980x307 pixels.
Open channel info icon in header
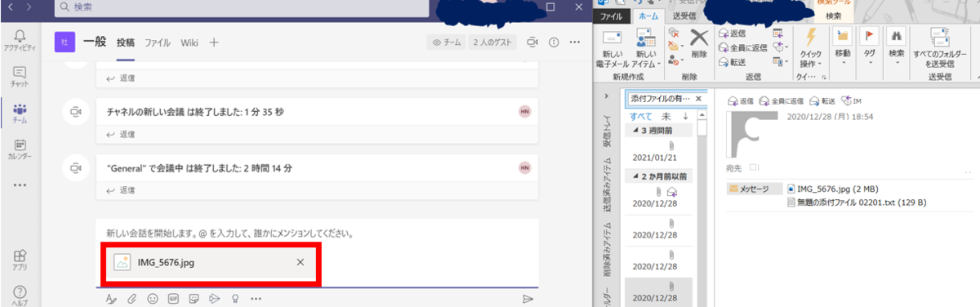pos(554,42)
